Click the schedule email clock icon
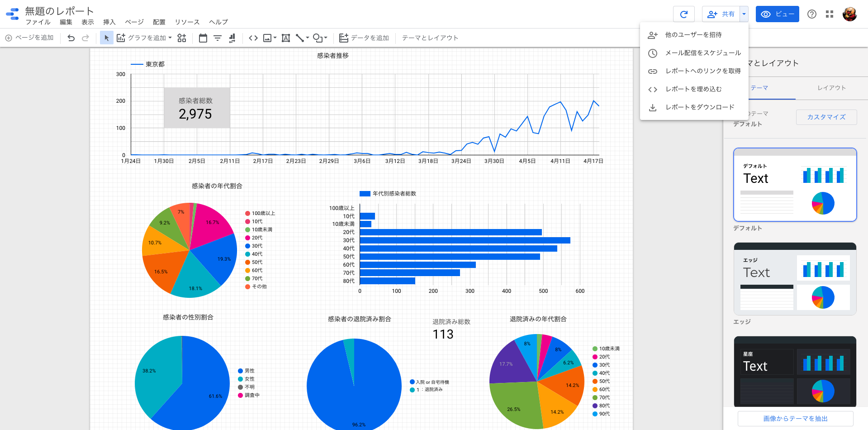 click(653, 53)
